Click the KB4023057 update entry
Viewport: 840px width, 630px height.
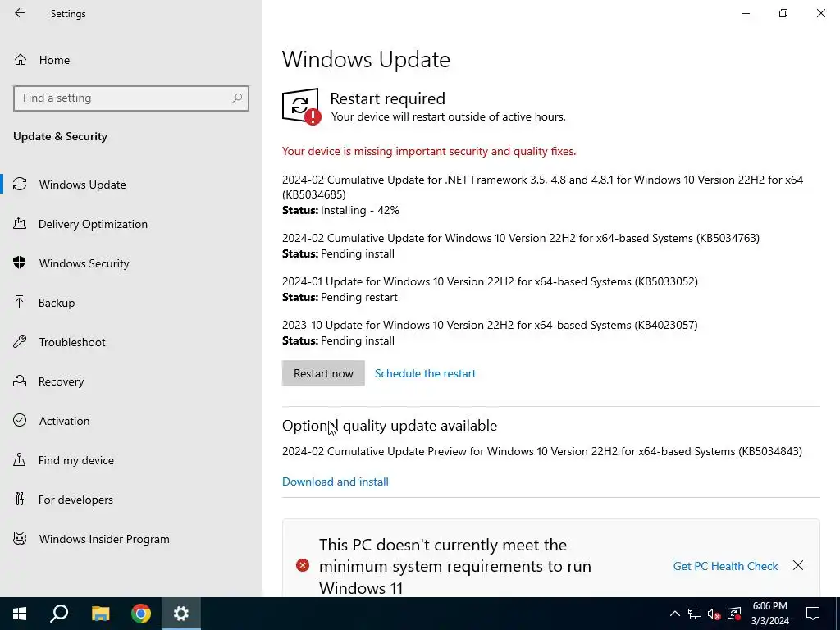click(x=491, y=325)
